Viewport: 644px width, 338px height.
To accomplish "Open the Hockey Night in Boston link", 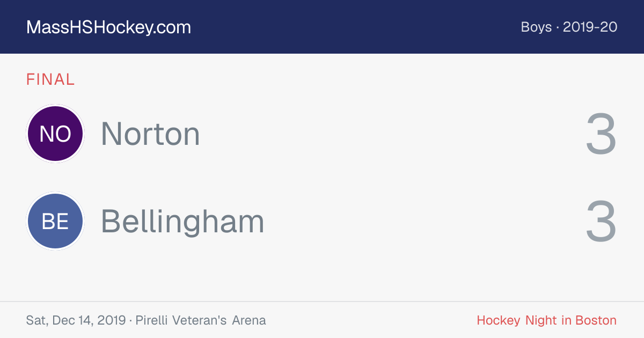I will pos(546,321).
